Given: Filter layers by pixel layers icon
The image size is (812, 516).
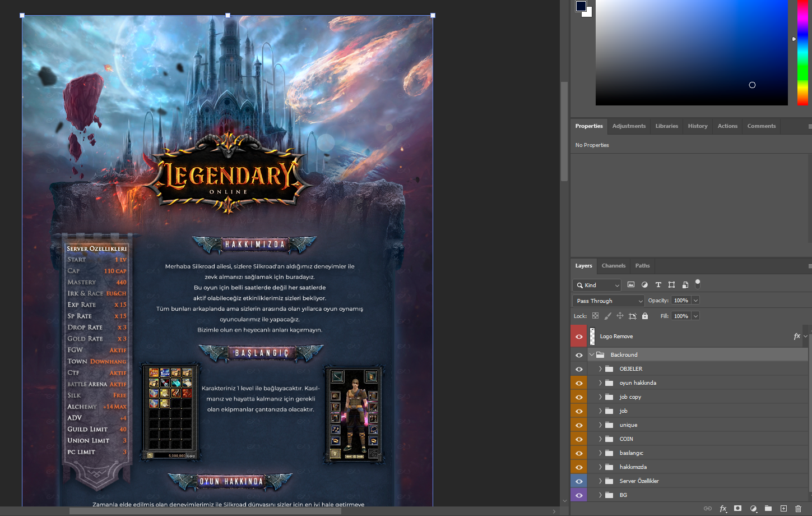Looking at the screenshot, I should point(631,285).
